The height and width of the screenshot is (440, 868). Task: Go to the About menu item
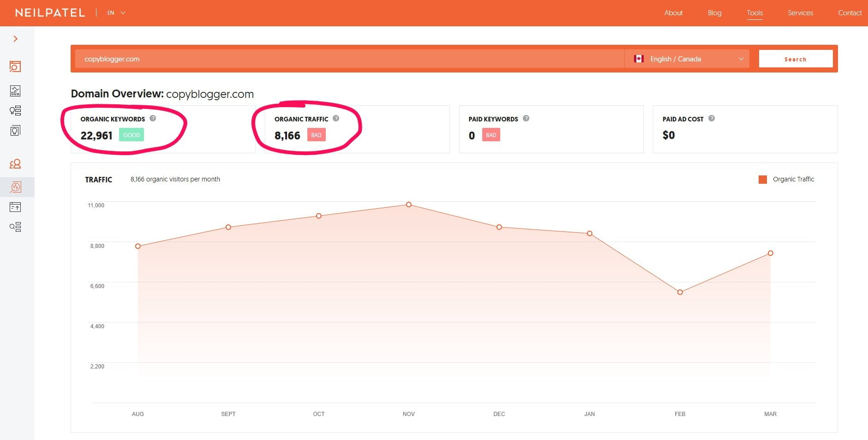click(x=673, y=13)
